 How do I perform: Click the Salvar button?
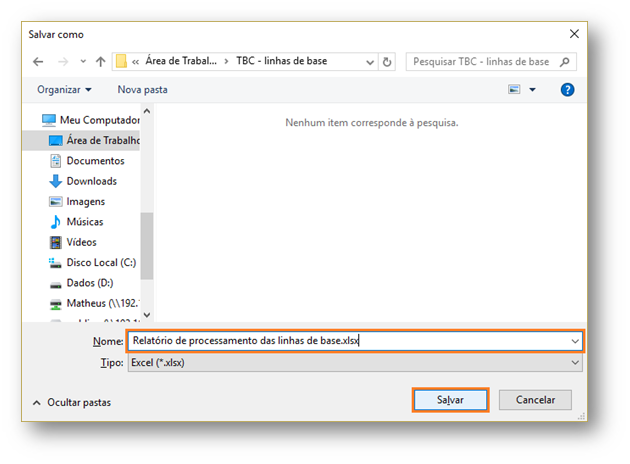click(x=450, y=400)
